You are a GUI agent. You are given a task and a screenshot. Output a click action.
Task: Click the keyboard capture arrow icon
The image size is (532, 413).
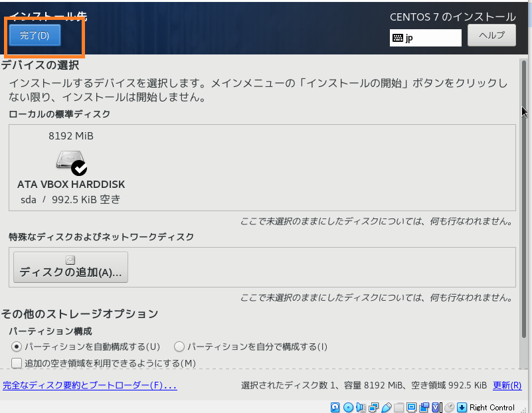tap(462, 407)
